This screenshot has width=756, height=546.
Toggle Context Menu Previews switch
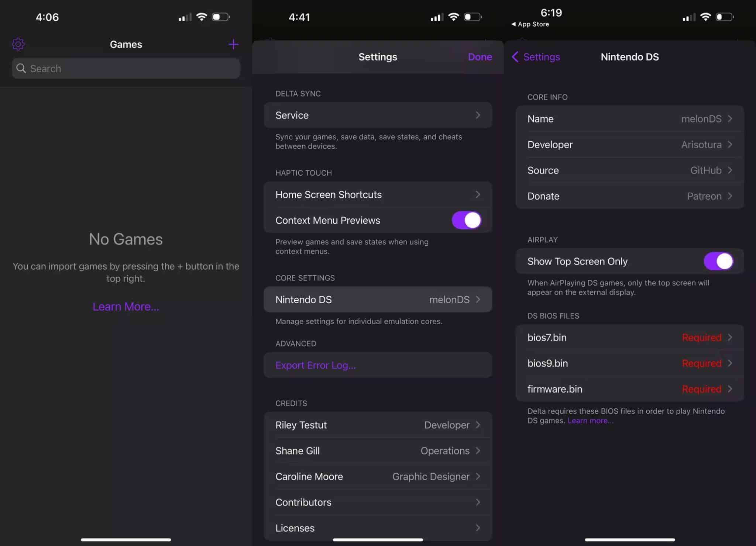466,220
